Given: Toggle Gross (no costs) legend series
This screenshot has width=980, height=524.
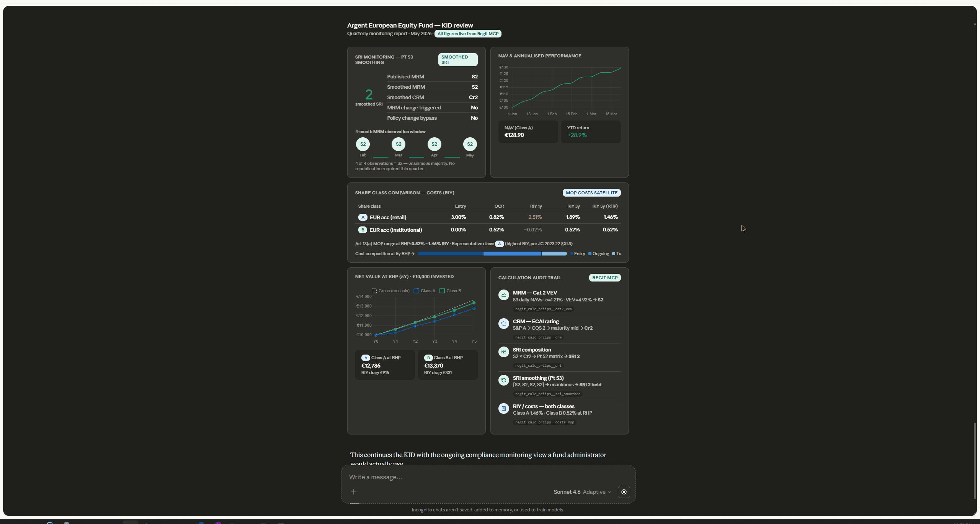Looking at the screenshot, I should point(390,291).
